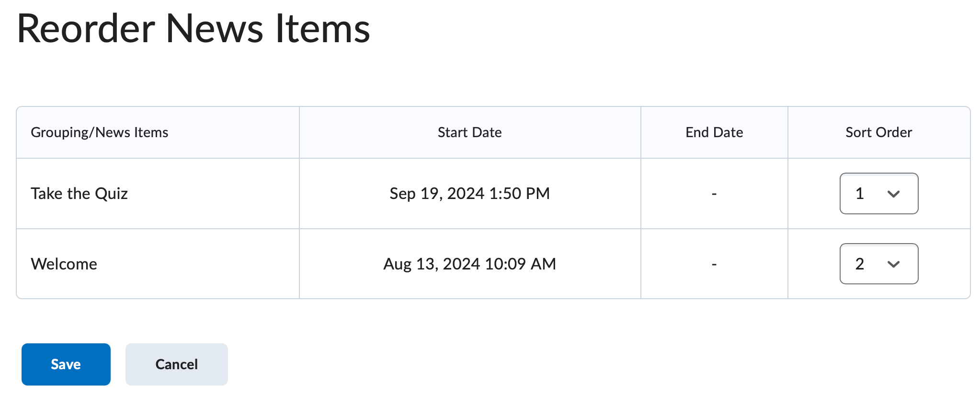Select the Welcome news item

point(64,264)
